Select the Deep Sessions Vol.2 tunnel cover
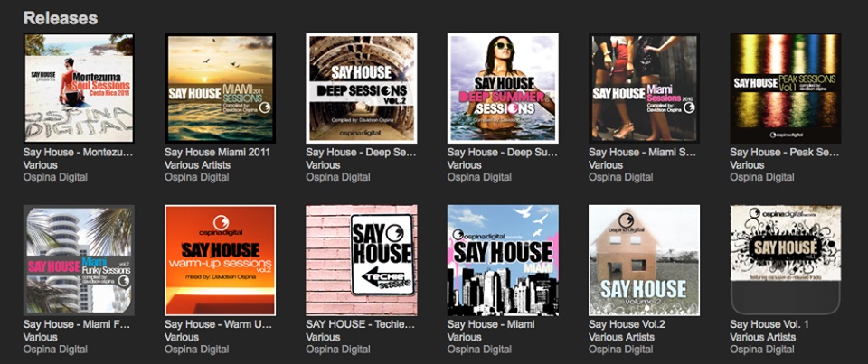 tap(362, 88)
